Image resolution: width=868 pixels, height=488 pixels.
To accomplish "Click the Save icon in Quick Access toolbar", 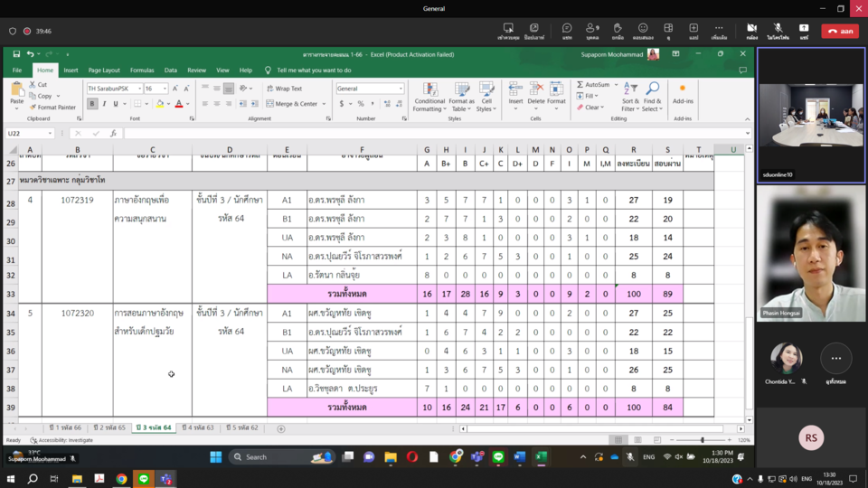I will point(16,54).
